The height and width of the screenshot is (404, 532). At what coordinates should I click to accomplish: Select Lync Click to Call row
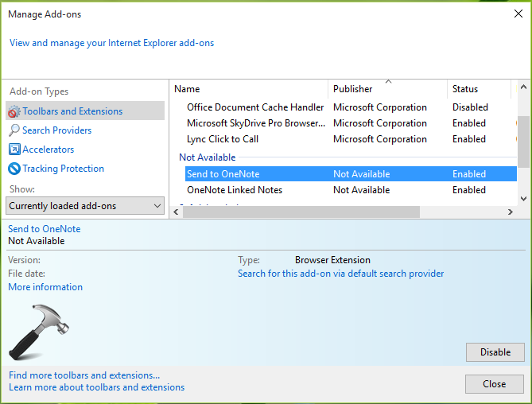(351, 139)
